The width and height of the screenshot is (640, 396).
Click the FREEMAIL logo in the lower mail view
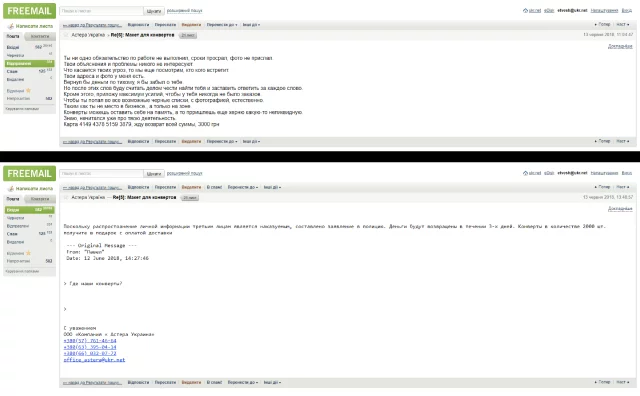(x=29, y=173)
